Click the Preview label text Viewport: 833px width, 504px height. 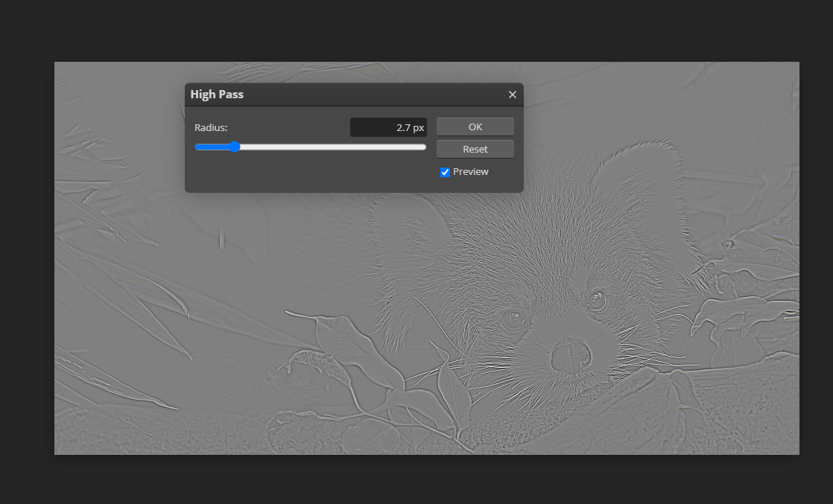(470, 172)
